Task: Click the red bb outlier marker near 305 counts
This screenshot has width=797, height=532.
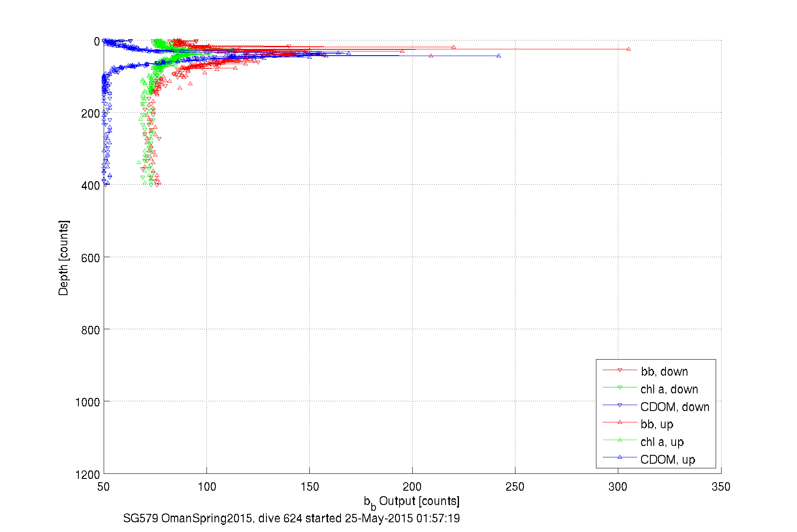Action: click(628, 49)
